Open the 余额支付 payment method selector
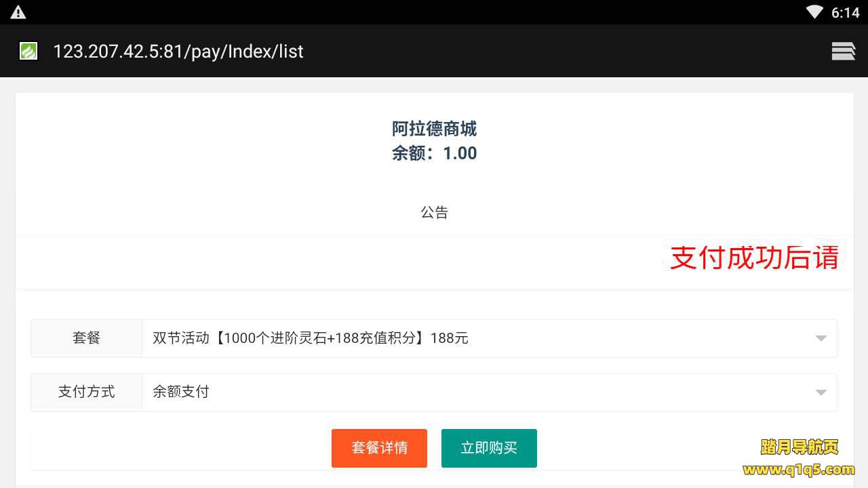This screenshot has height=488, width=868. click(475, 392)
